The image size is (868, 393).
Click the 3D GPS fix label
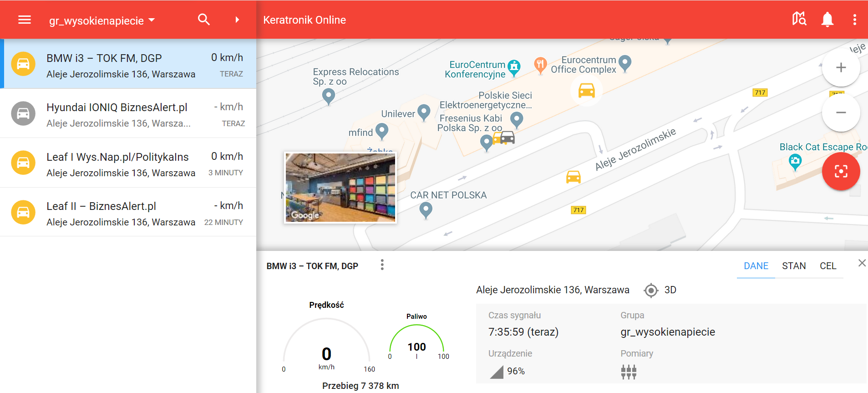tap(670, 290)
